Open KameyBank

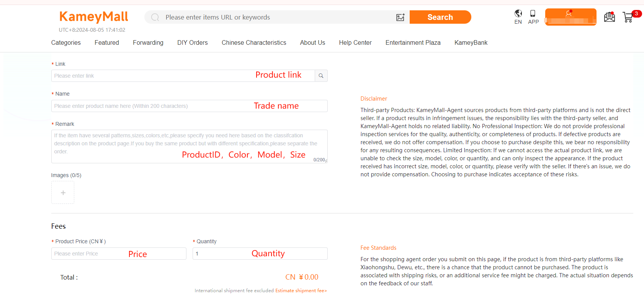click(x=471, y=43)
